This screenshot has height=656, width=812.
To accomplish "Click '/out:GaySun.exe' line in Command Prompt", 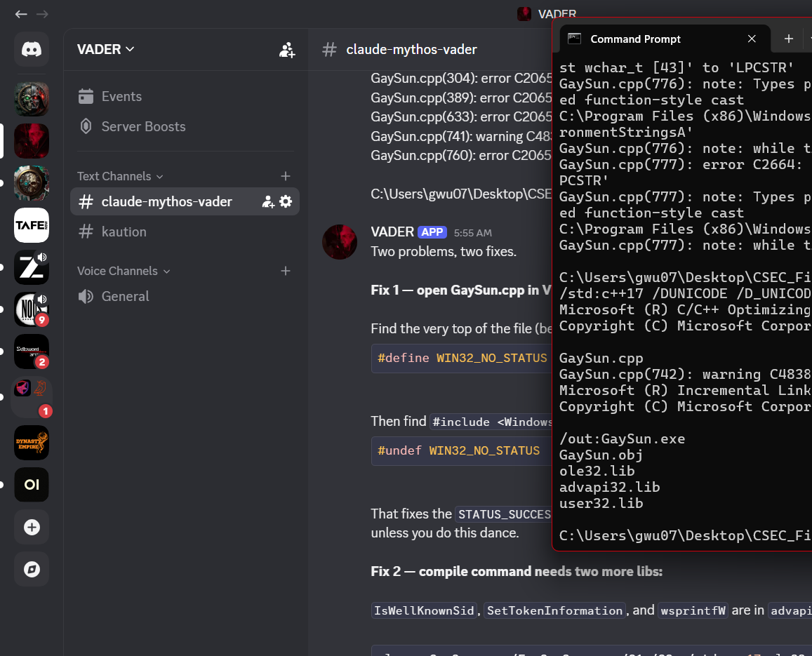I will 622,439.
